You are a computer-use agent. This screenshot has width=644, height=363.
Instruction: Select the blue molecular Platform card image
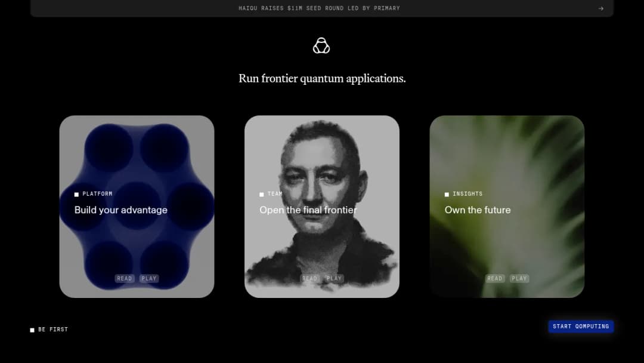[x=137, y=207]
